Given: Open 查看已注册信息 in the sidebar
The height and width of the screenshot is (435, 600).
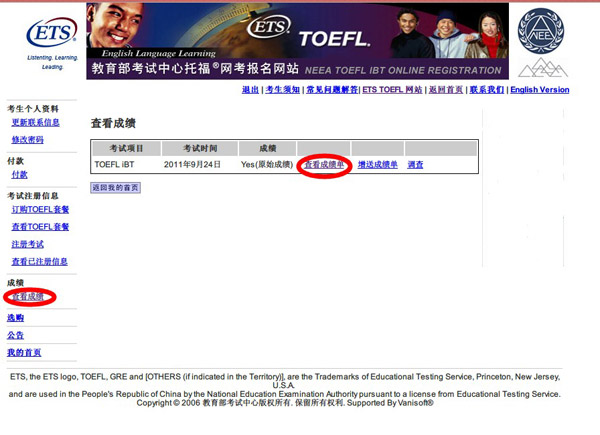Looking at the screenshot, I should pos(39,261).
